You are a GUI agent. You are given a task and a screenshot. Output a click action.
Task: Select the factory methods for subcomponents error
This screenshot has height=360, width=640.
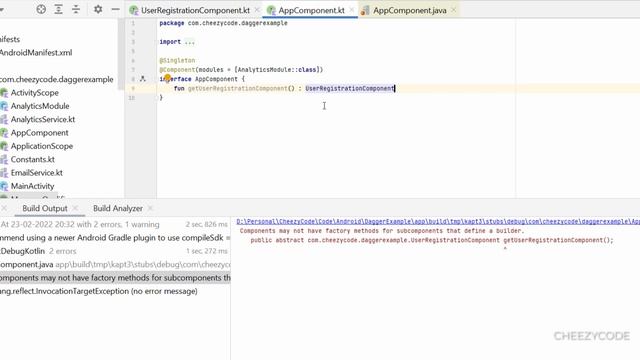[x=115, y=278]
